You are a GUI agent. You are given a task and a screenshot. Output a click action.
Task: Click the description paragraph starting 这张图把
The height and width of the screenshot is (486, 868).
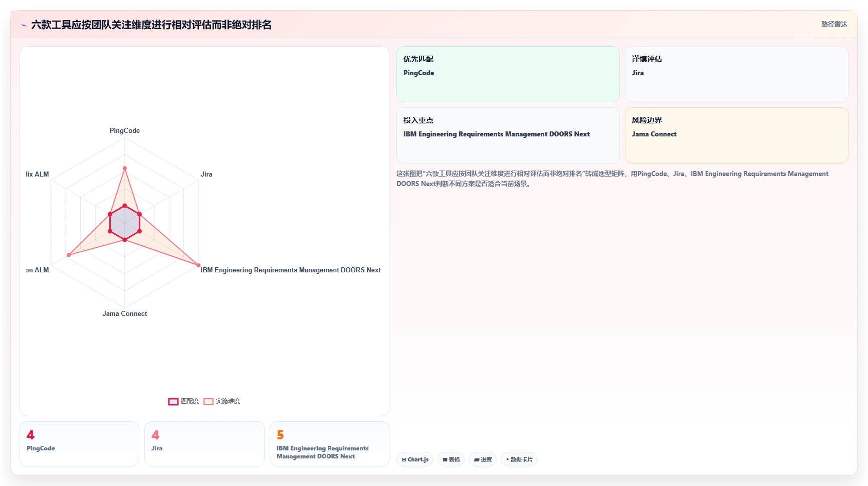(612, 179)
